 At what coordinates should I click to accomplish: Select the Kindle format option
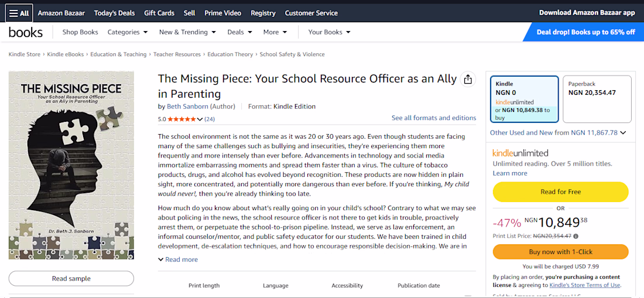point(525,99)
